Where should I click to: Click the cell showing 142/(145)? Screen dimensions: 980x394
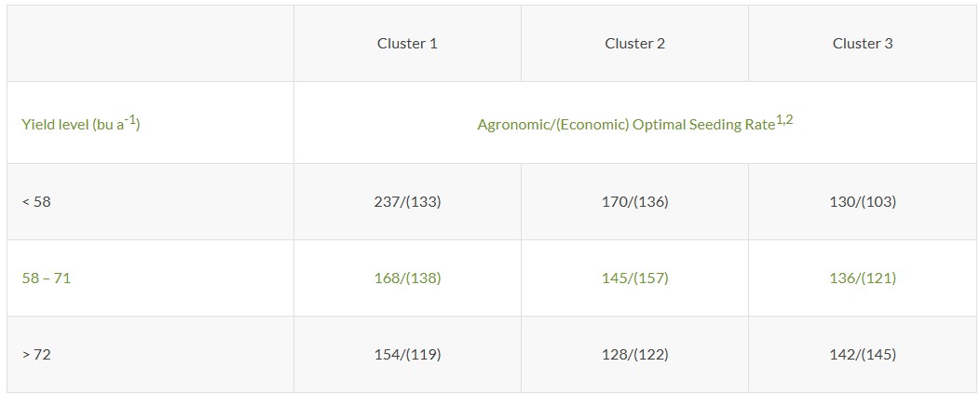[863, 355]
